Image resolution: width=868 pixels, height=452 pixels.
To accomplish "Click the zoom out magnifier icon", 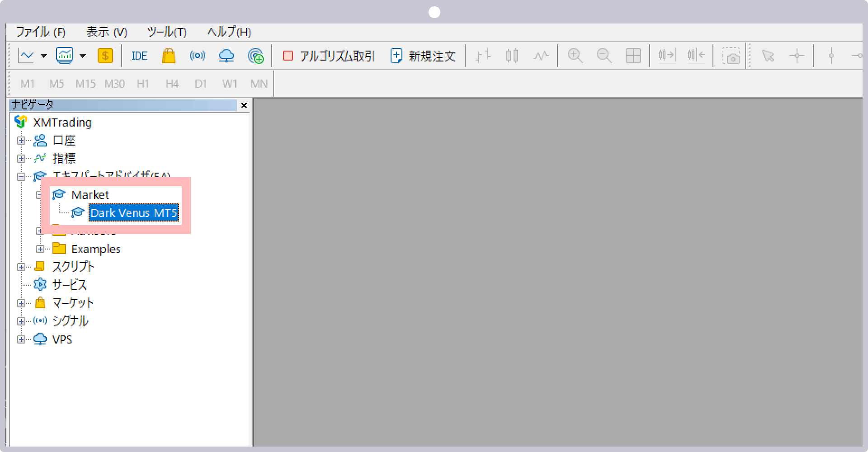I will coord(604,56).
